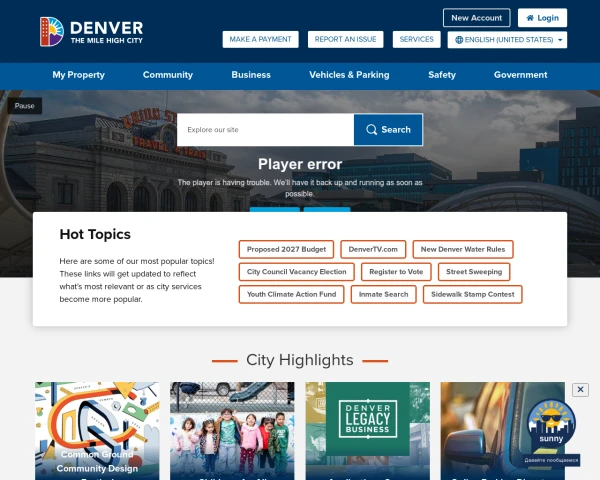Click the Hot Topics heading
Screen dimensions: 600x480
pyautogui.click(x=95, y=234)
